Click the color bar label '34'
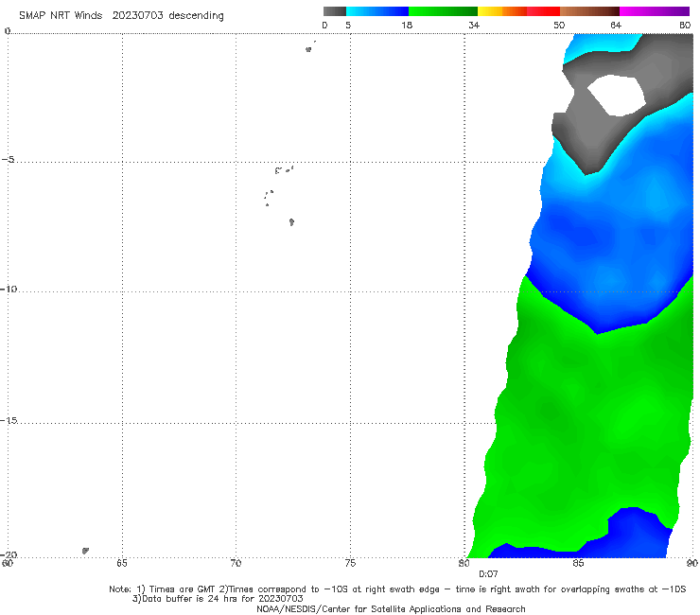Image resolution: width=700 pixels, height=615 pixels. [474, 26]
